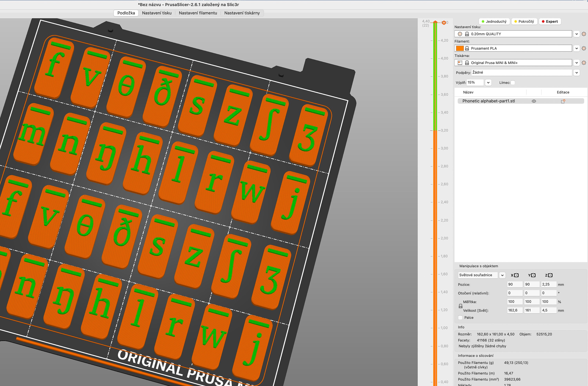The height and width of the screenshot is (386, 588).
Task: Enable the Límec checkbox
Action: [x=513, y=82]
